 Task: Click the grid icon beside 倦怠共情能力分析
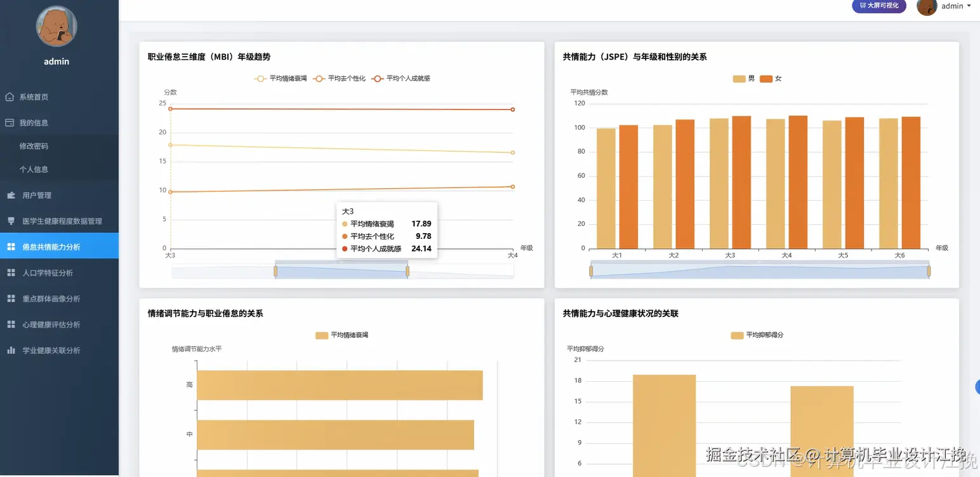pyautogui.click(x=11, y=247)
